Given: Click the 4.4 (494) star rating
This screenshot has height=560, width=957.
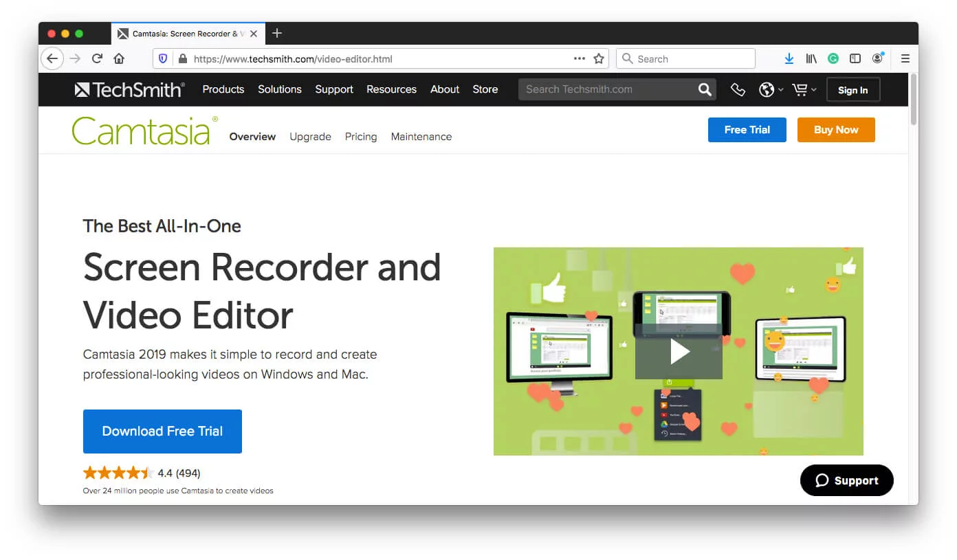Looking at the screenshot, I should coord(142,473).
